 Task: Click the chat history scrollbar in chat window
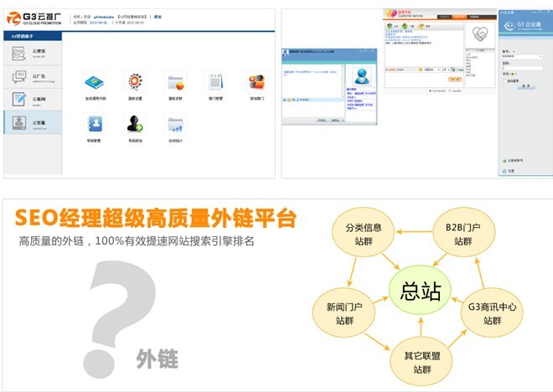click(344, 80)
